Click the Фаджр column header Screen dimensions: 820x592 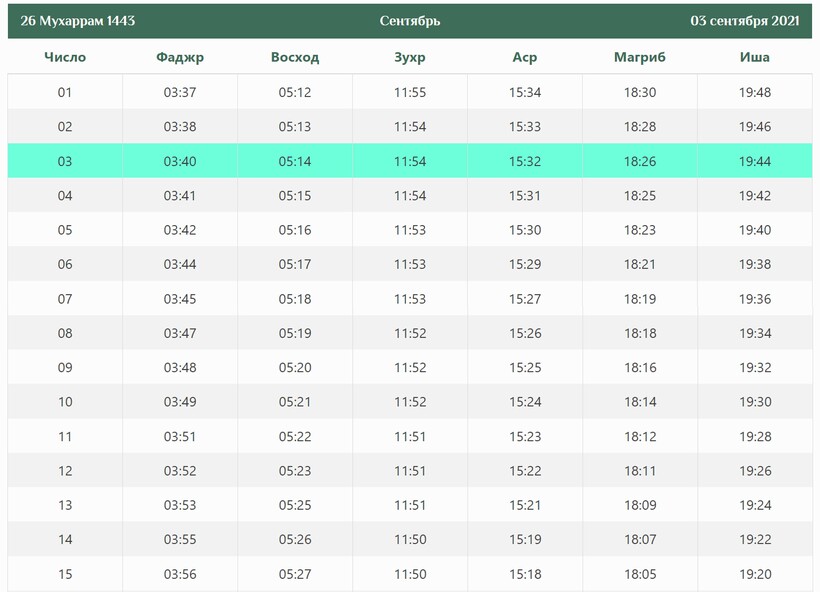click(x=180, y=57)
